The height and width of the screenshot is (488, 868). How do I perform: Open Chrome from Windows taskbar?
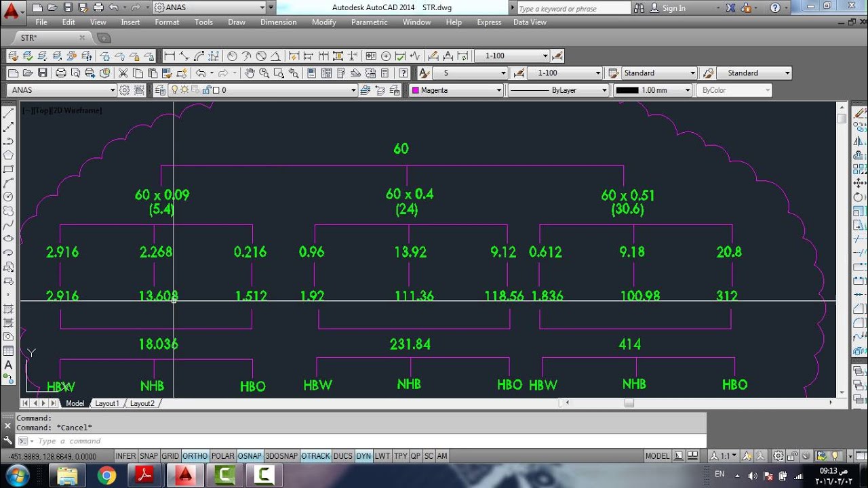point(106,475)
